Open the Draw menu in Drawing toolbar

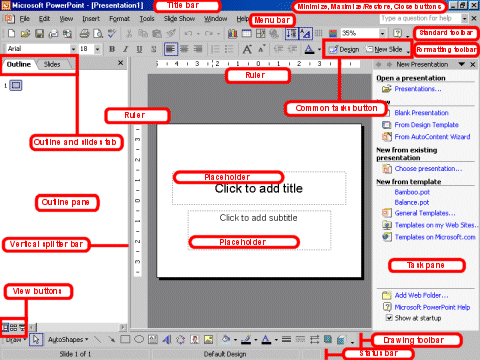pos(15,340)
